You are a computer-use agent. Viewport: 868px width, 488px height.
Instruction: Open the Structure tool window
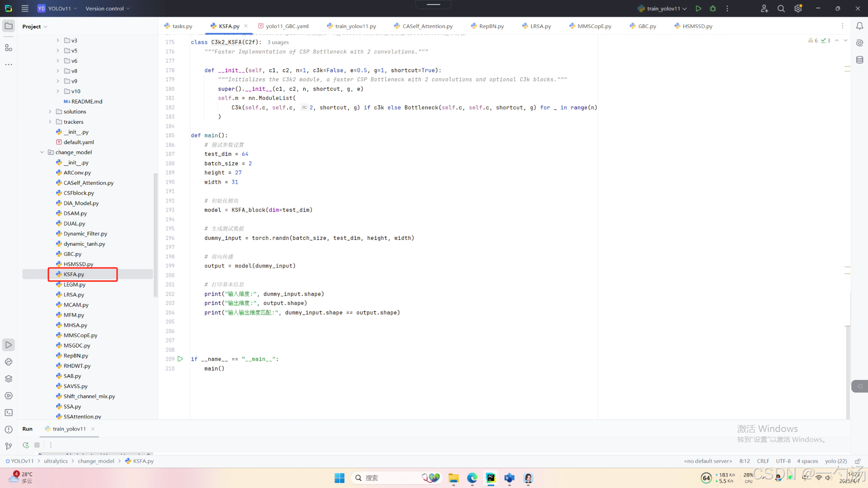point(9,47)
